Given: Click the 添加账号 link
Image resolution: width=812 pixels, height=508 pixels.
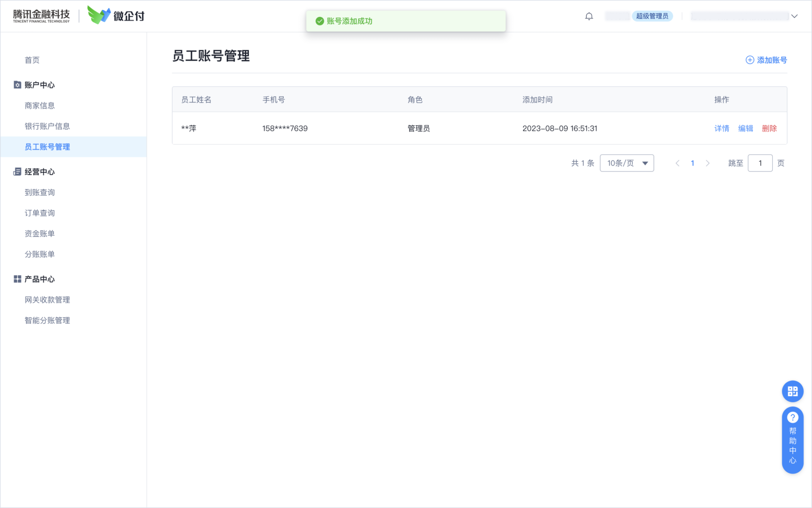Looking at the screenshot, I should tap(767, 60).
